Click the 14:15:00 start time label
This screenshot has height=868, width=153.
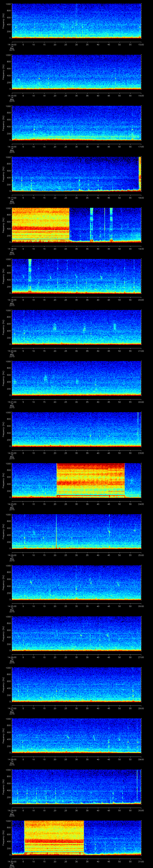12,96
